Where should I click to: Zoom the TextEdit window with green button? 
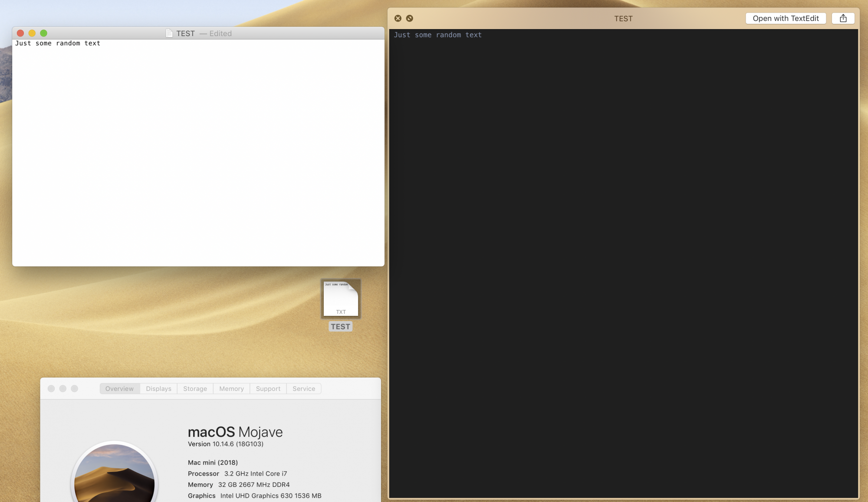pos(44,33)
